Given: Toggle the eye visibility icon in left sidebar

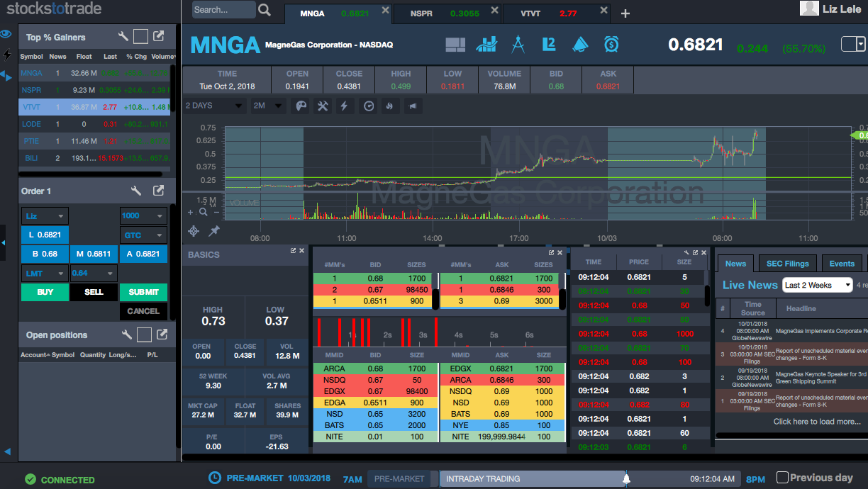Looking at the screenshot, I should pyautogui.click(x=6, y=34).
